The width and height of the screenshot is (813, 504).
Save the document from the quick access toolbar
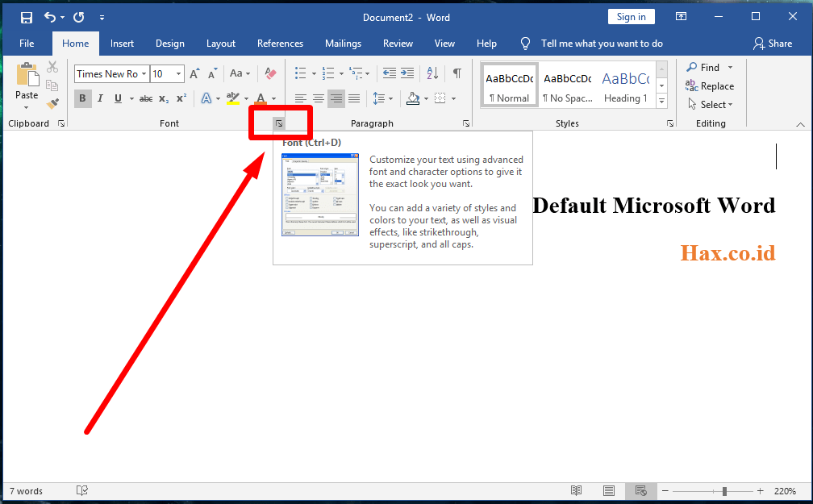pyautogui.click(x=26, y=18)
